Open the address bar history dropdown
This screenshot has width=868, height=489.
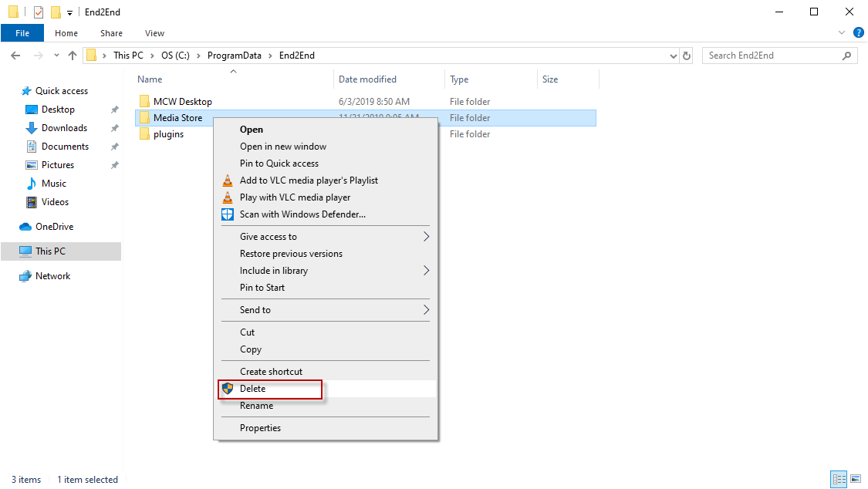click(x=674, y=56)
